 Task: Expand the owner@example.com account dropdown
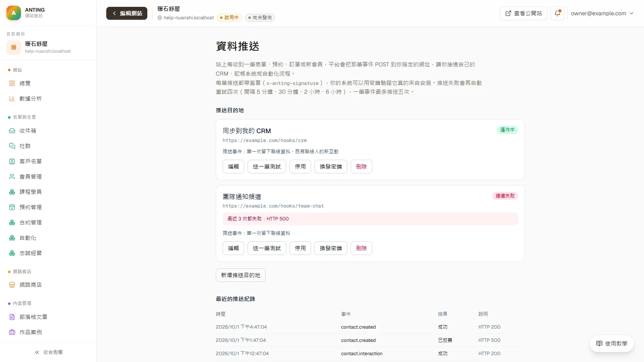(x=602, y=13)
